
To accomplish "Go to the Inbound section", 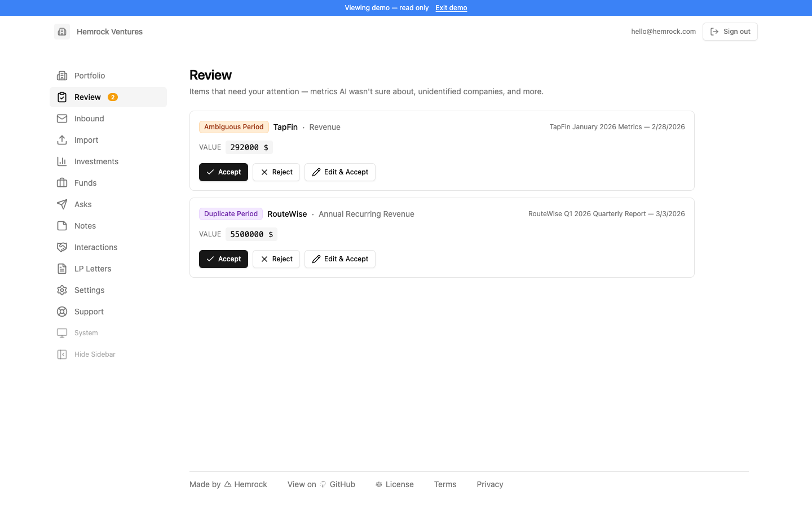I will coord(108,119).
